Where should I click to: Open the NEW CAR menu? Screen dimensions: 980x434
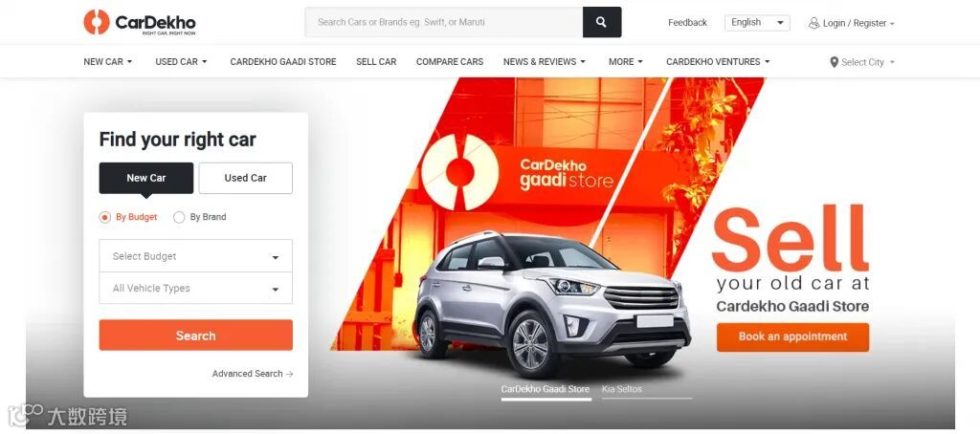(108, 62)
